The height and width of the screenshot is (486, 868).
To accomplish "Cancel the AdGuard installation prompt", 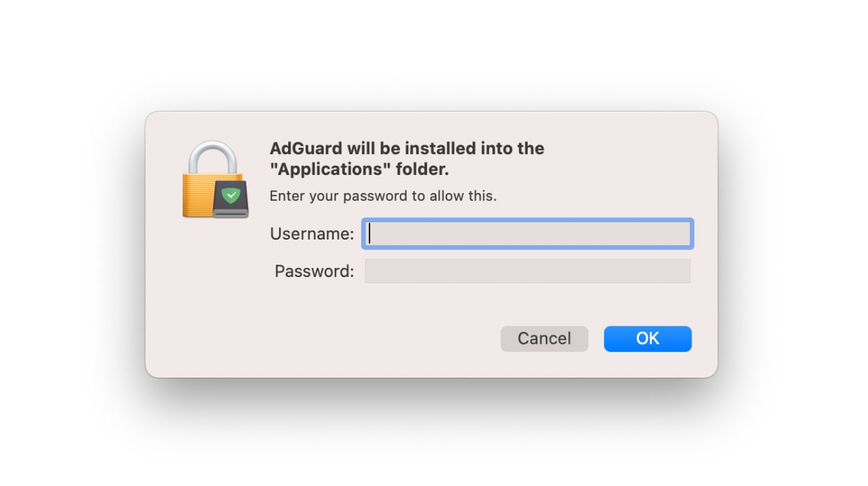I will point(544,339).
